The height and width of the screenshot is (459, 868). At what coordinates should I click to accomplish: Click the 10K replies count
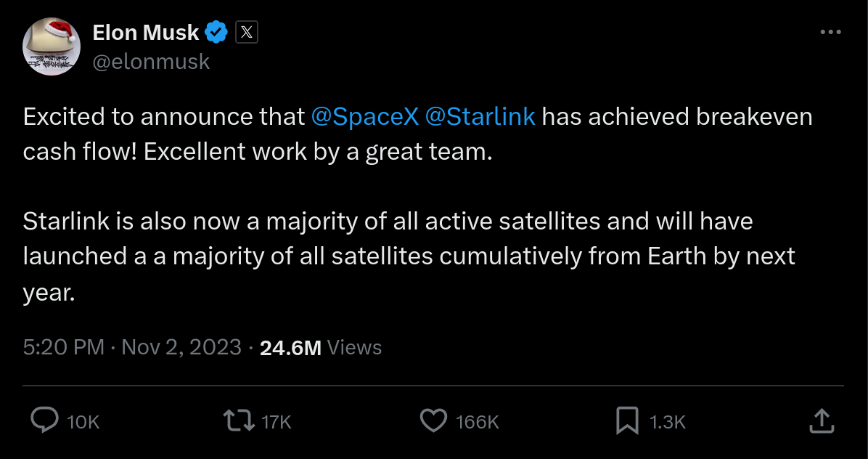click(83, 422)
